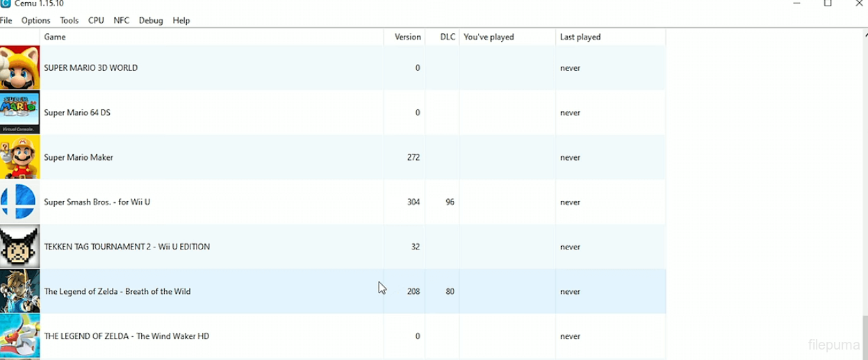The width and height of the screenshot is (868, 360).
Task: Open the Tools menu
Action: pos(69,20)
